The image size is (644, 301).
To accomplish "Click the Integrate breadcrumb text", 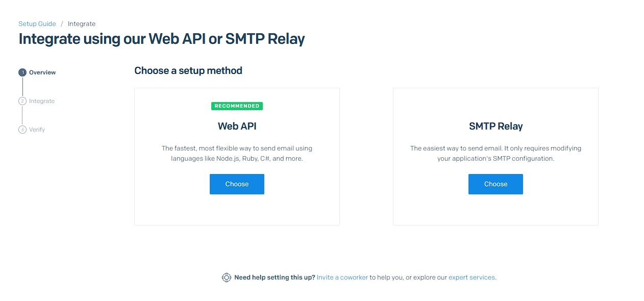I will [82, 24].
